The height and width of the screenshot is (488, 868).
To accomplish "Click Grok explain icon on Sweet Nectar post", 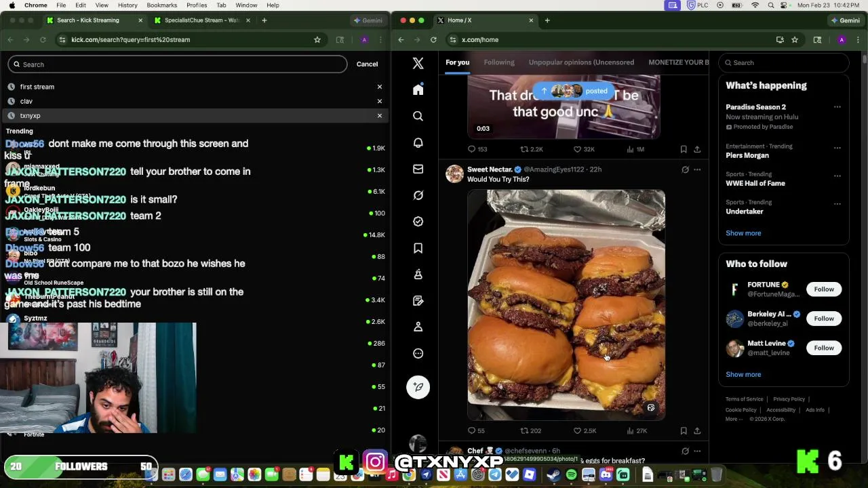I will pyautogui.click(x=685, y=169).
